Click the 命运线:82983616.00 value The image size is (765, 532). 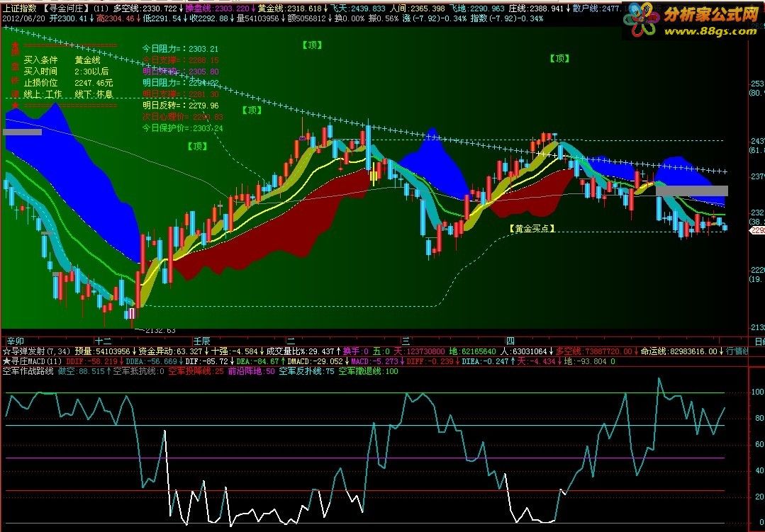point(679,351)
